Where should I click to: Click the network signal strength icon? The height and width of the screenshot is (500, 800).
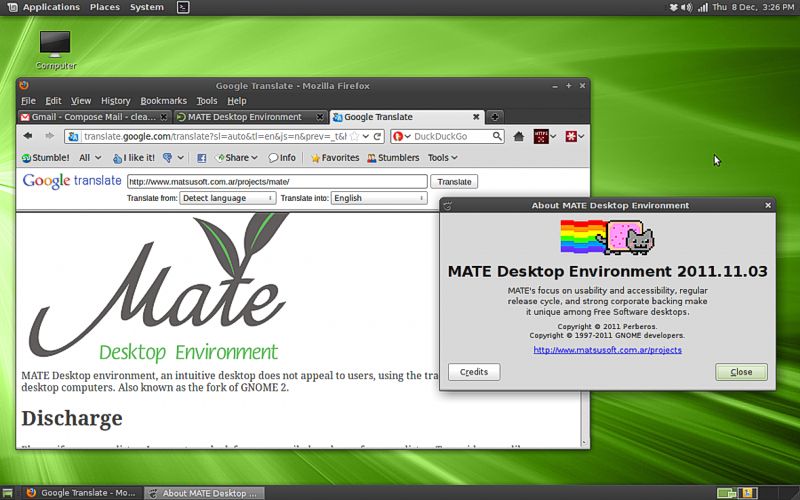(703, 7)
